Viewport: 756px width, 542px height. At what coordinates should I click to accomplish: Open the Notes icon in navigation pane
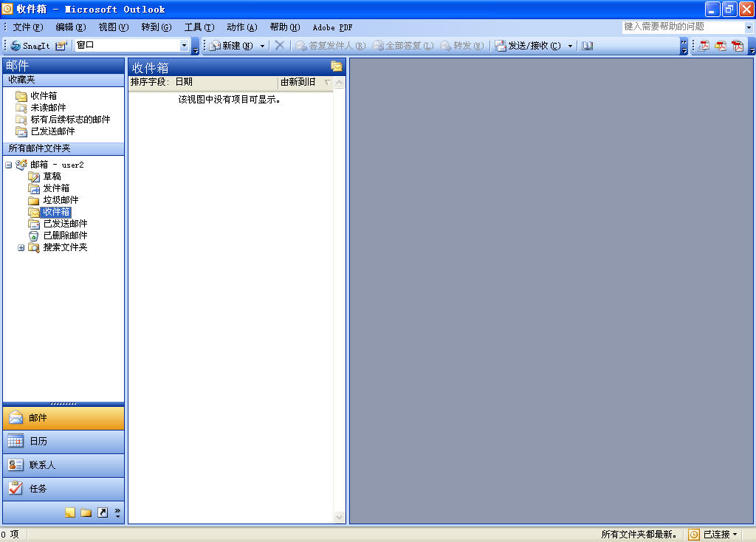coord(70,512)
